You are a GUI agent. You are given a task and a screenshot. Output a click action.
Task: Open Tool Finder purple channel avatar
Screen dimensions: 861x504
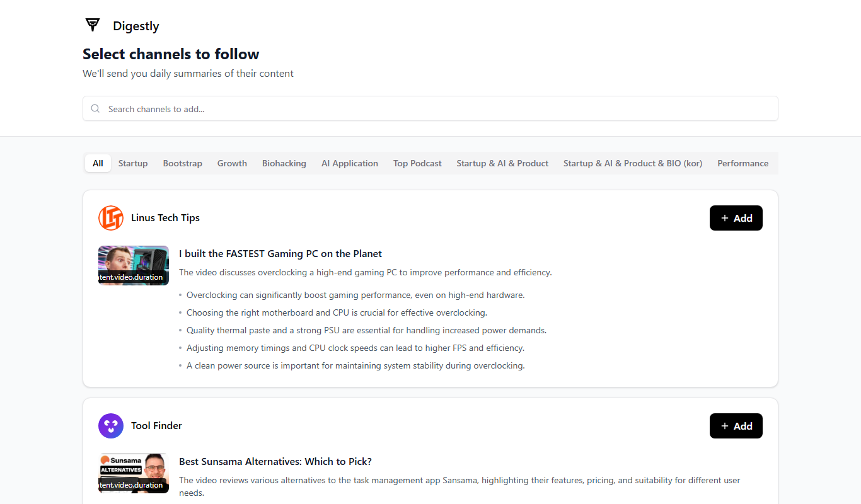pyautogui.click(x=111, y=426)
